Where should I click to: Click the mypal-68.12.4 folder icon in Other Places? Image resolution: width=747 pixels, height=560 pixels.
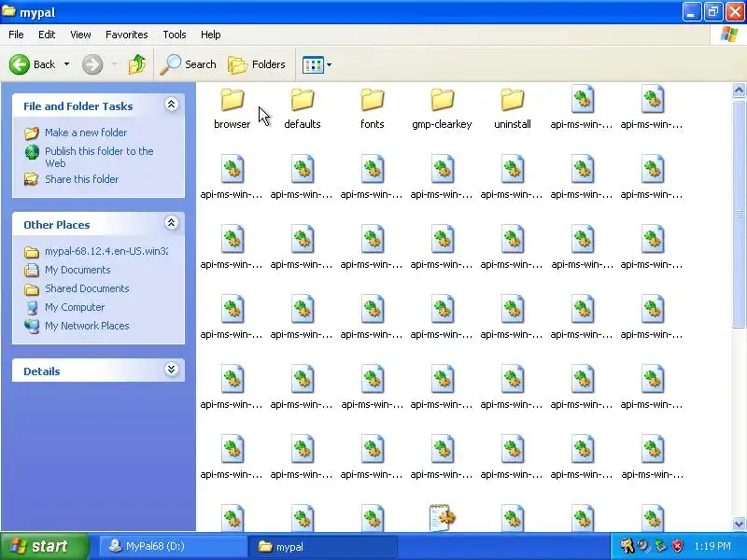[x=32, y=251]
